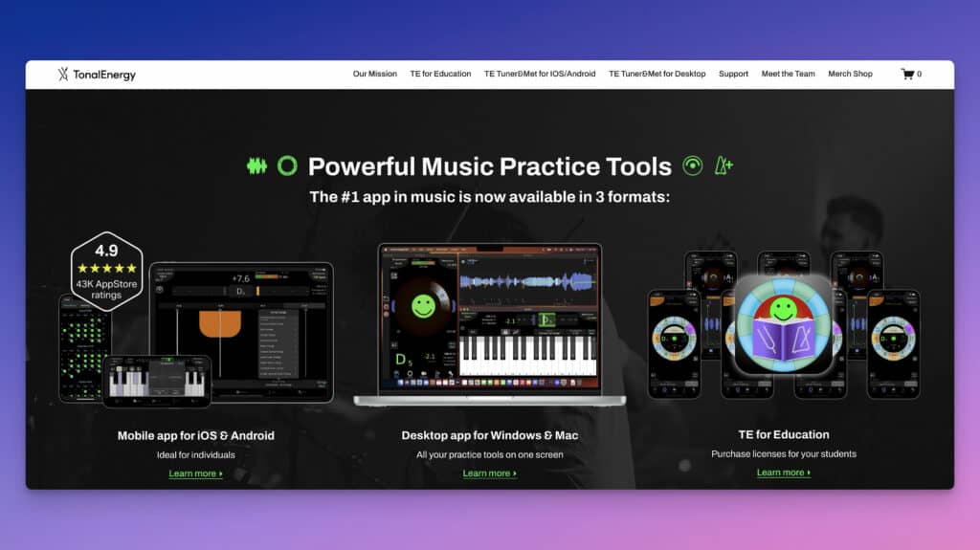Click Learn more under Desktop app
The image size is (980, 550).
tap(490, 473)
